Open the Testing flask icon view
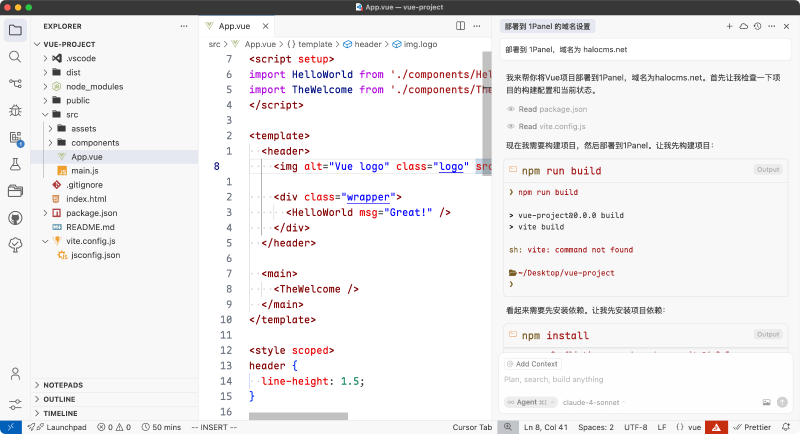The image size is (800, 434). click(15, 164)
